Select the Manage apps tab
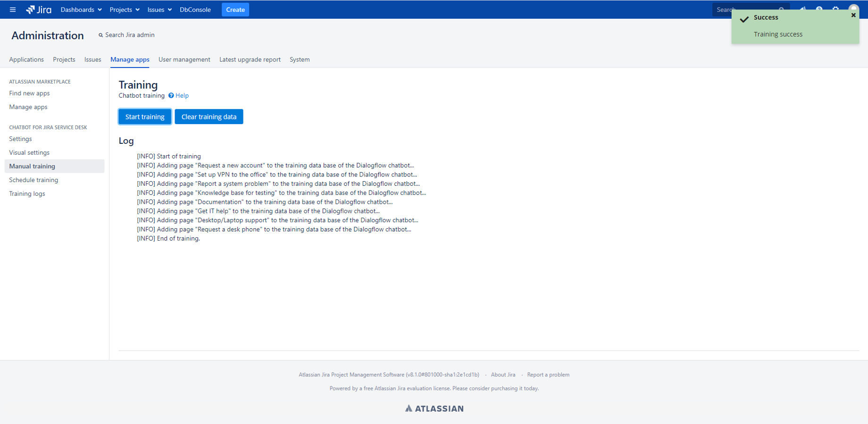The height and width of the screenshot is (424, 868). pos(130,59)
